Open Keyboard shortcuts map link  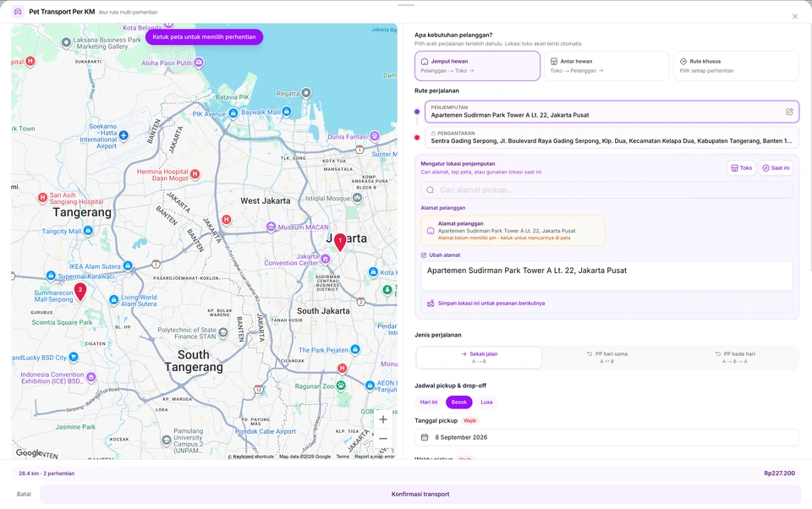click(x=253, y=457)
